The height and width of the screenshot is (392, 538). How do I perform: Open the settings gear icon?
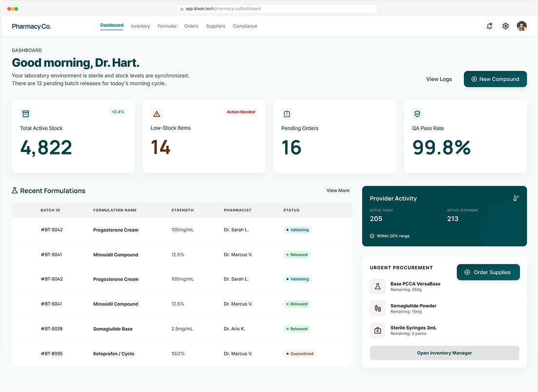(x=505, y=26)
